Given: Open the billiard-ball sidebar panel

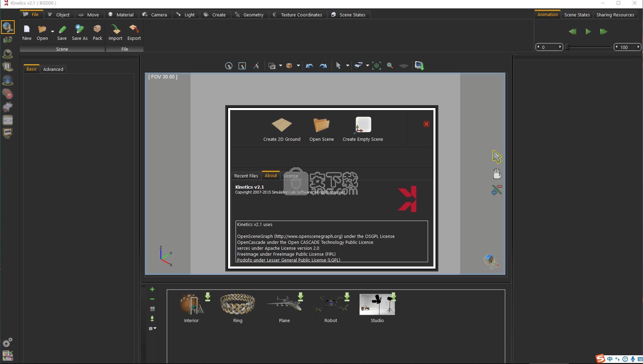Looking at the screenshot, I should click(x=8, y=53).
